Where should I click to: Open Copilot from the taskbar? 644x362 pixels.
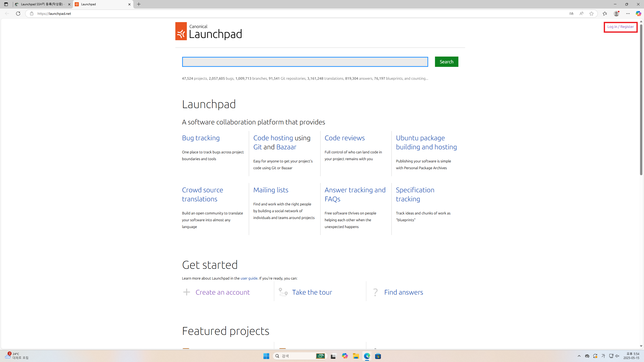pyautogui.click(x=345, y=356)
